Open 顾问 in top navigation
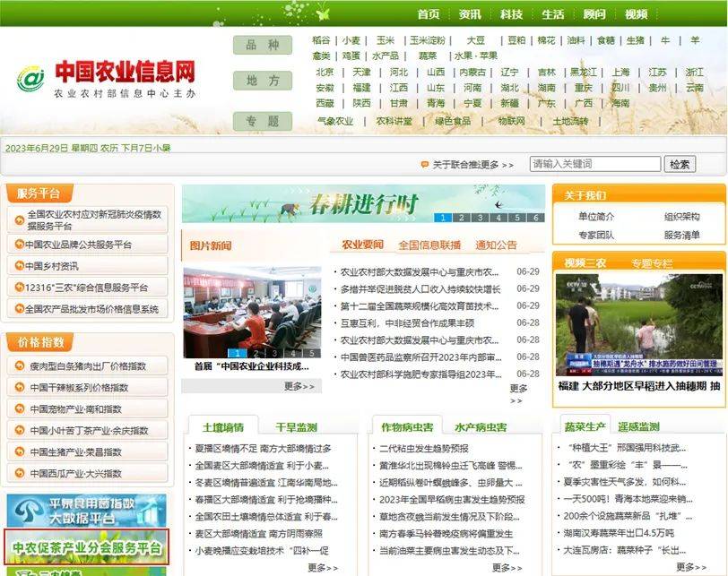 [x=594, y=14]
